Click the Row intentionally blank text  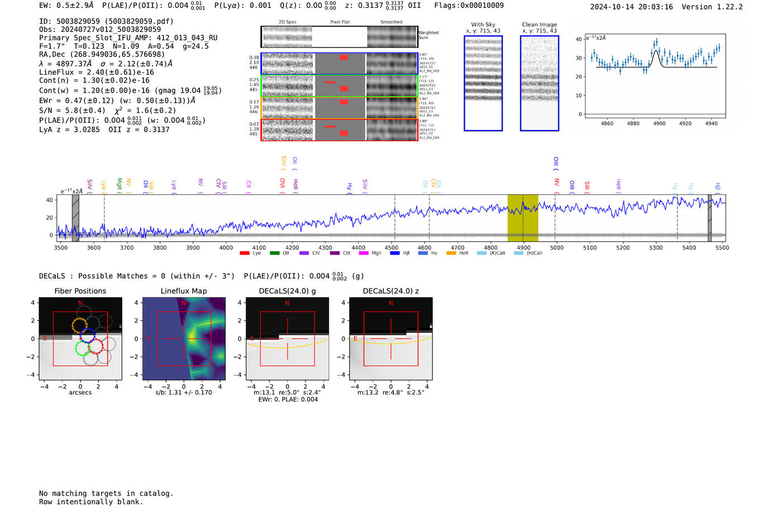point(91,502)
